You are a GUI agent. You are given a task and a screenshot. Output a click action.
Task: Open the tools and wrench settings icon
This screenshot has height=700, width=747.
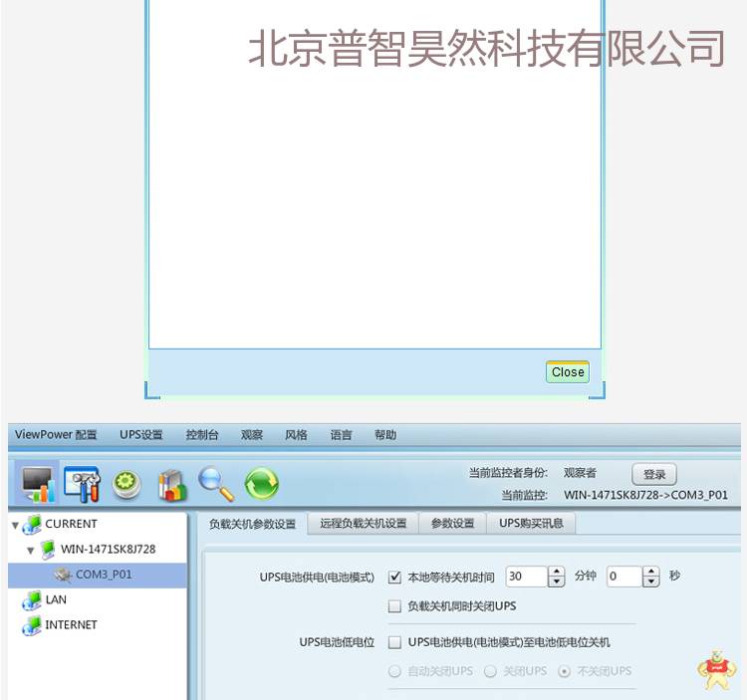click(x=82, y=484)
